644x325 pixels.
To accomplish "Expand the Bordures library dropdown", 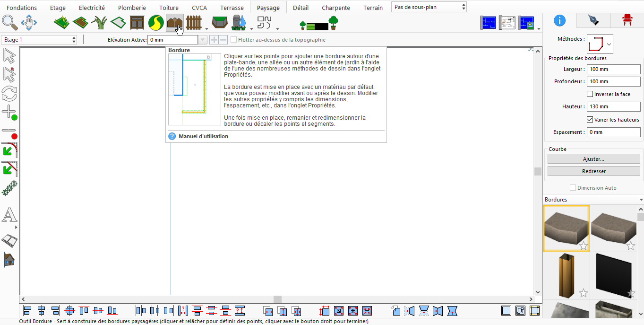I will pos(641,200).
